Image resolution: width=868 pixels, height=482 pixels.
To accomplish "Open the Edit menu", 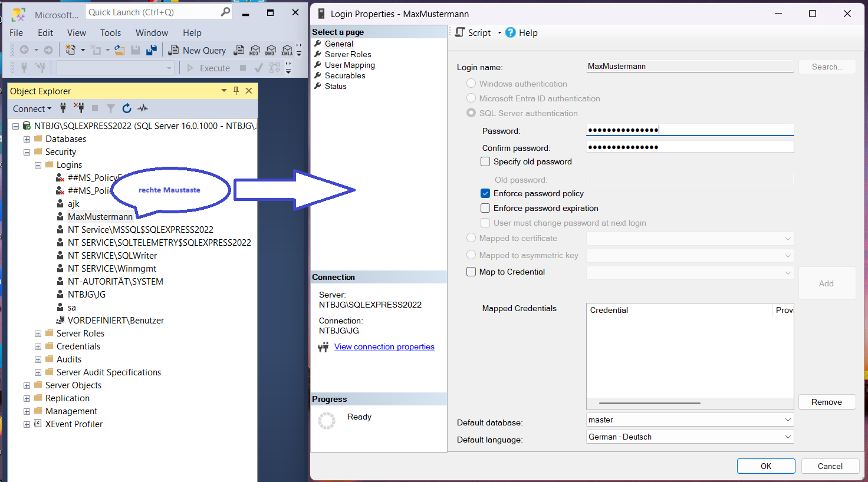I will click(x=45, y=33).
